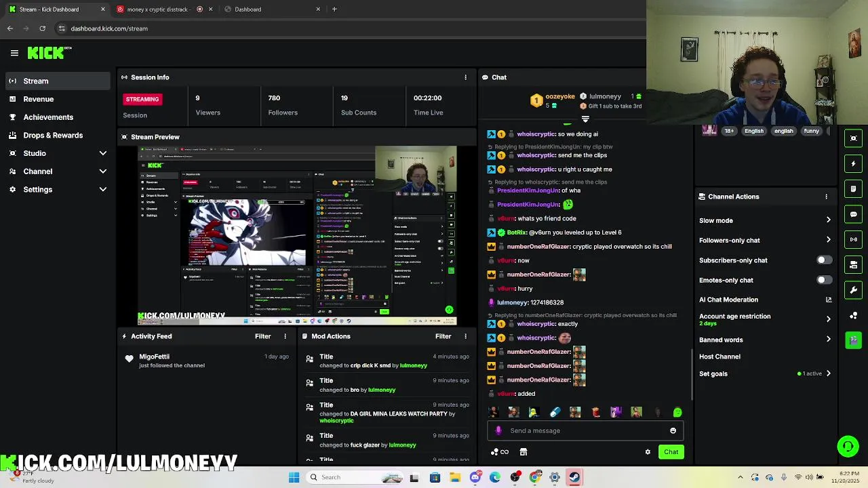Viewport: 868px width, 488px height.
Task: Toggle Emotes-only chat switch
Action: point(824,280)
